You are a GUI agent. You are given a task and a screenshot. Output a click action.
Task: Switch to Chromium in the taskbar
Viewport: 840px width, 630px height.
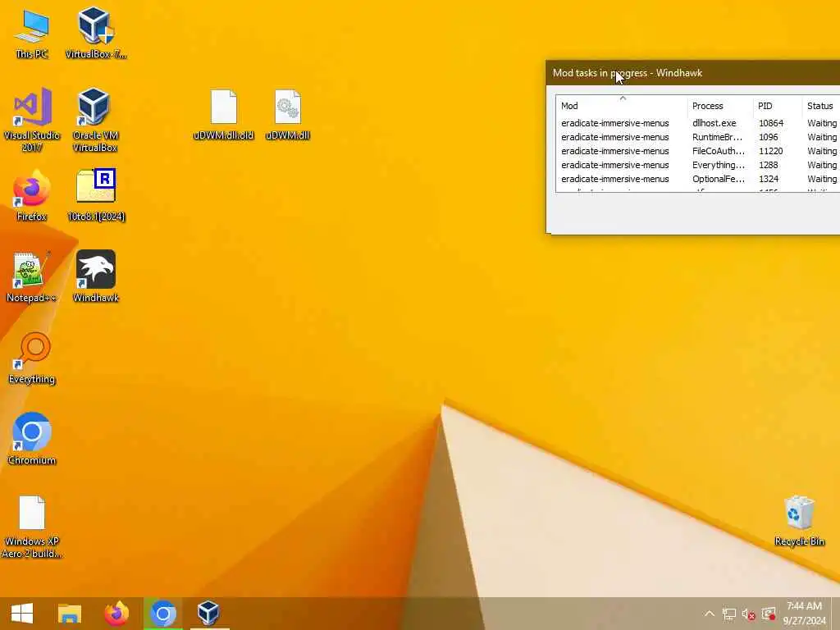(x=163, y=614)
